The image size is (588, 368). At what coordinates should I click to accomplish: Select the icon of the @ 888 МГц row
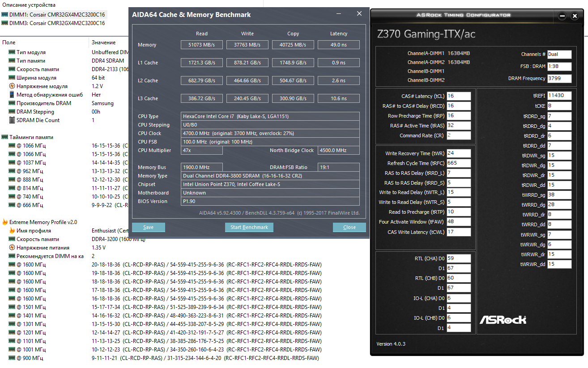(12, 180)
